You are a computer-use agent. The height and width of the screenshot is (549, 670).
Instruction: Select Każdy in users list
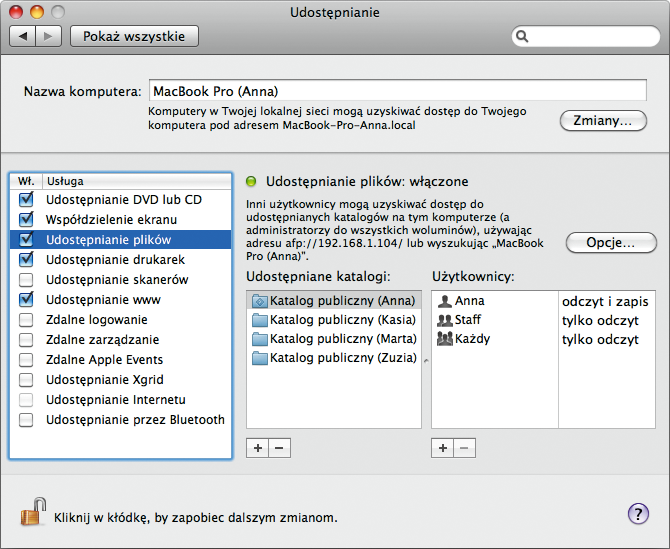point(495,339)
